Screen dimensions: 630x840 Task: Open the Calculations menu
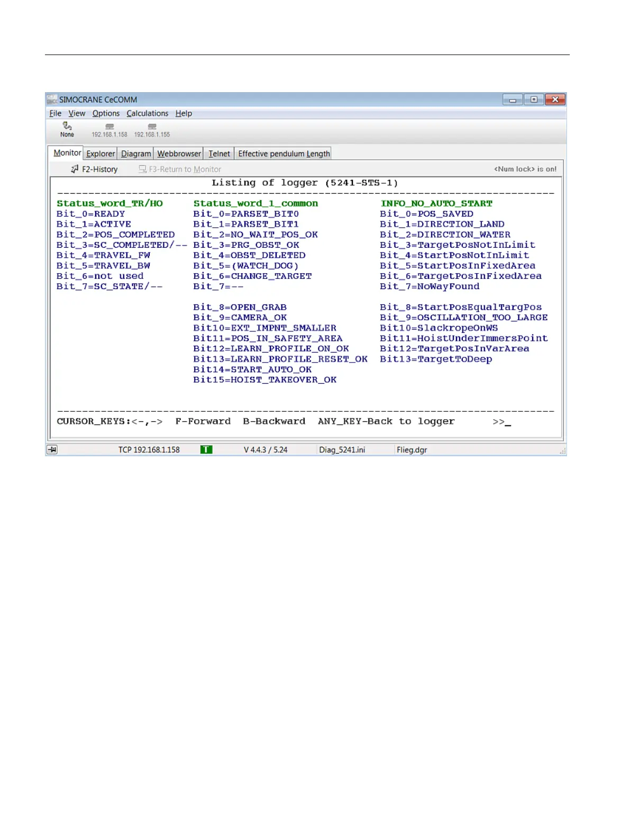pos(147,113)
